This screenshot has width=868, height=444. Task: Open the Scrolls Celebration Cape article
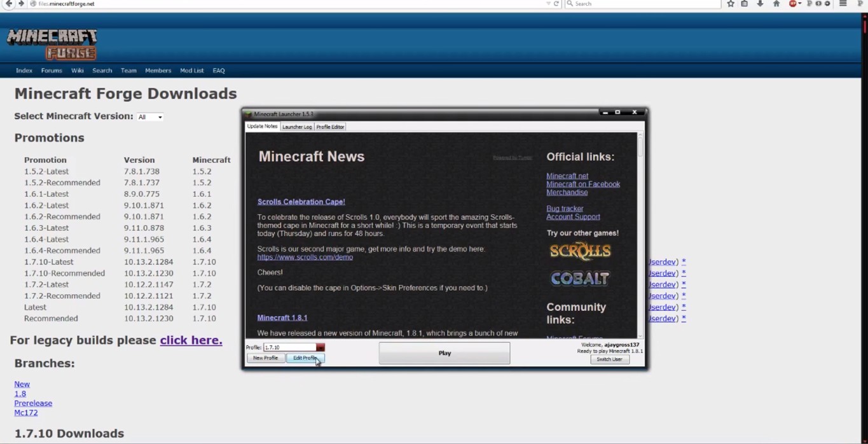click(301, 202)
